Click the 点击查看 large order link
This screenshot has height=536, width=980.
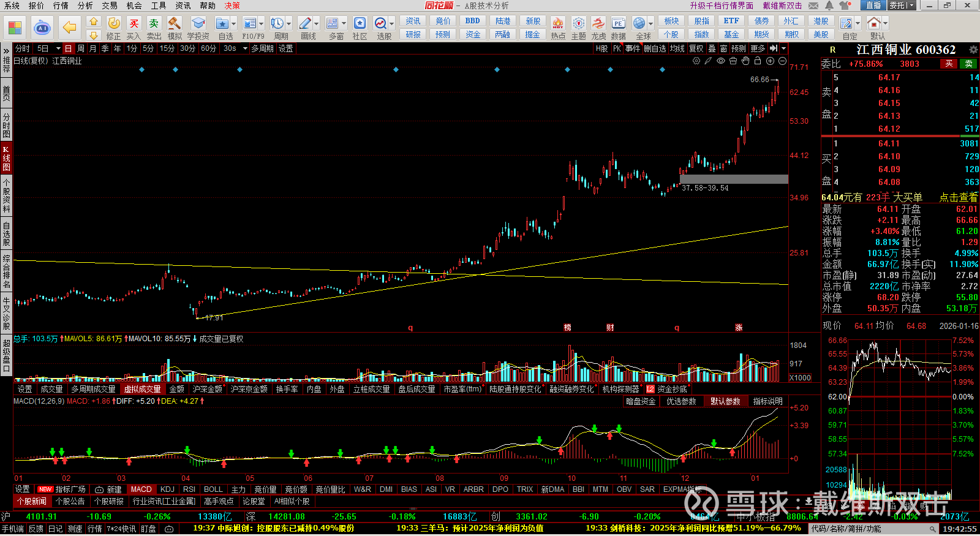coord(959,197)
